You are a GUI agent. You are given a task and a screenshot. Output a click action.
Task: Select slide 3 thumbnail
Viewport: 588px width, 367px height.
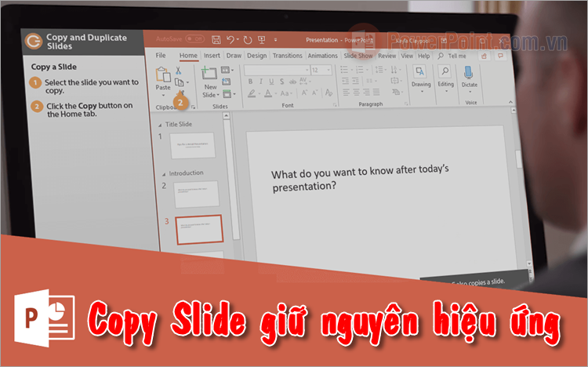tap(199, 230)
